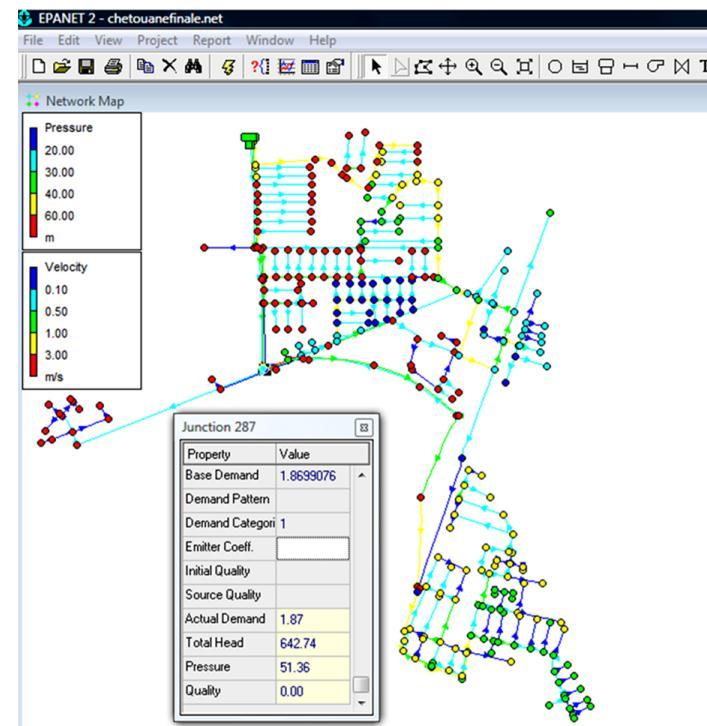Screen dimensions: 707x726
Task: Click the down arrow of the property editor scrollbar
Action: (362, 702)
